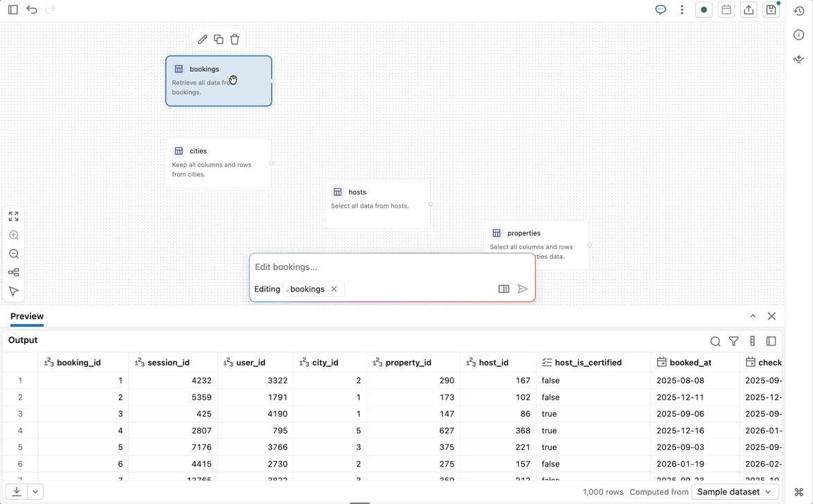Collapse the Preview panel with chevron
813x504 pixels.
tap(753, 316)
